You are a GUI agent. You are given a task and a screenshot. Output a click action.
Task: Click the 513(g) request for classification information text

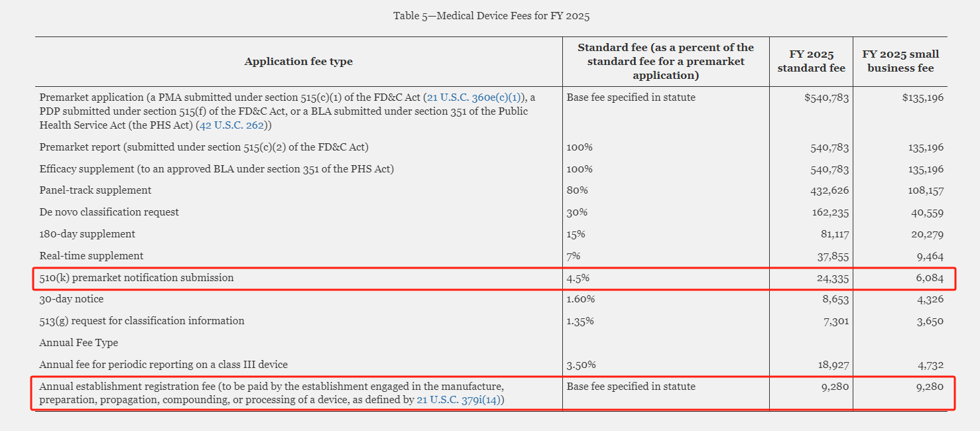(x=142, y=321)
